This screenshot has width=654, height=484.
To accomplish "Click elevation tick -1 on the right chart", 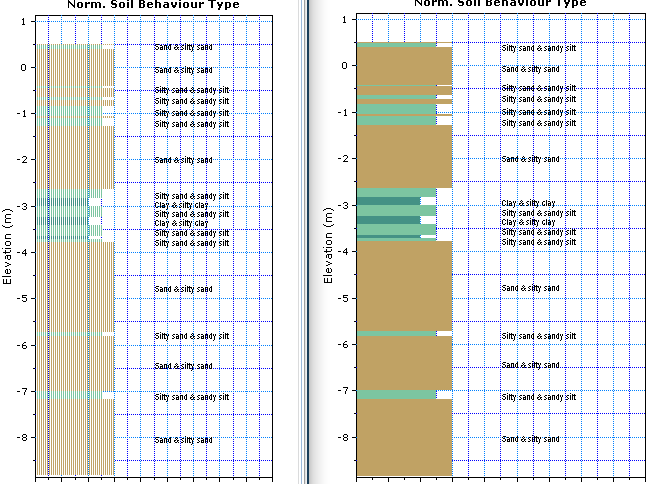I will point(343,112).
